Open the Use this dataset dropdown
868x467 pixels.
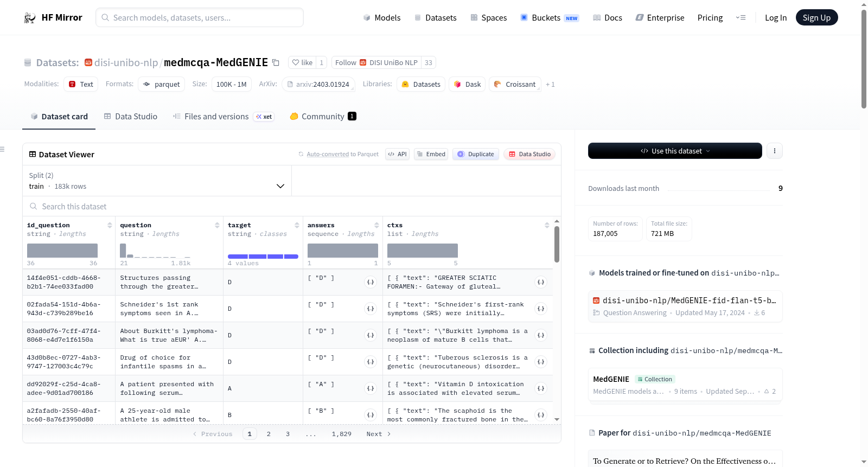coord(675,151)
